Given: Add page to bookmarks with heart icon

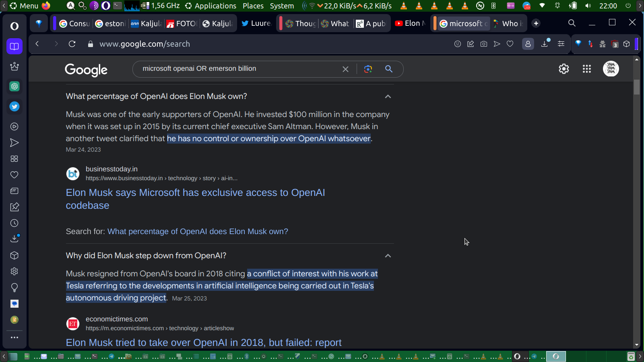Looking at the screenshot, I should click(510, 44).
